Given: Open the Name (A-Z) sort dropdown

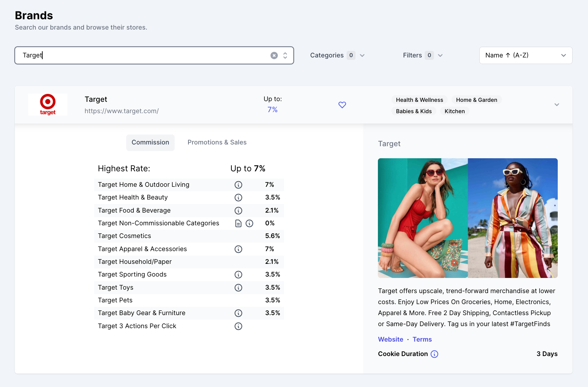Looking at the screenshot, I should [526, 55].
